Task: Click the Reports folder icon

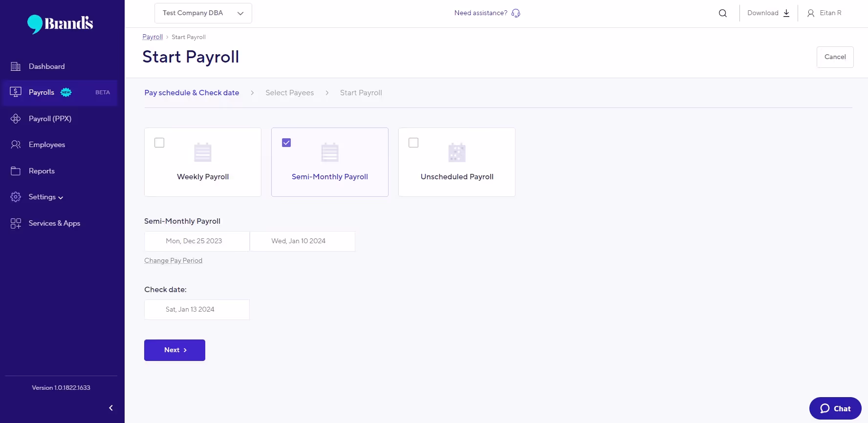Action: (x=16, y=171)
